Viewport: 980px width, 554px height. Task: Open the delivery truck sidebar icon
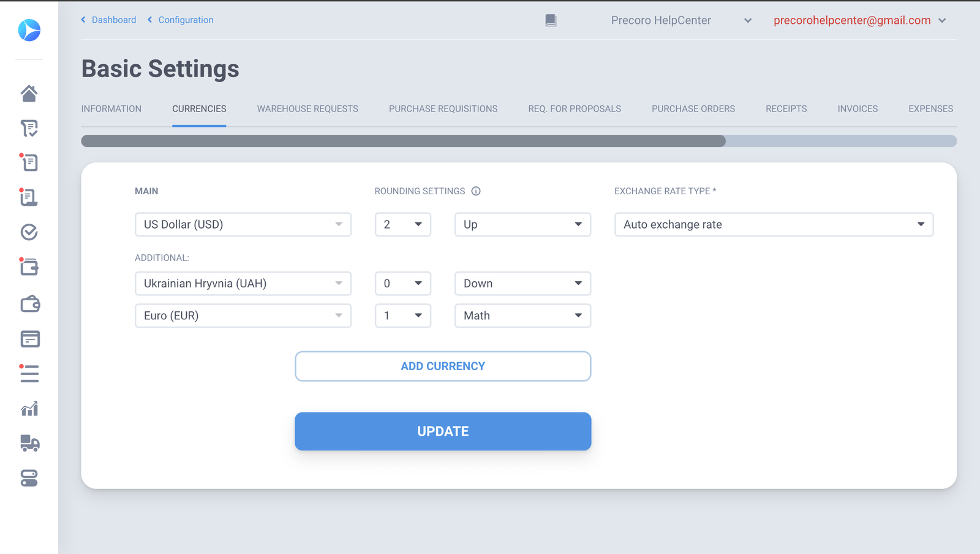pyautogui.click(x=29, y=443)
